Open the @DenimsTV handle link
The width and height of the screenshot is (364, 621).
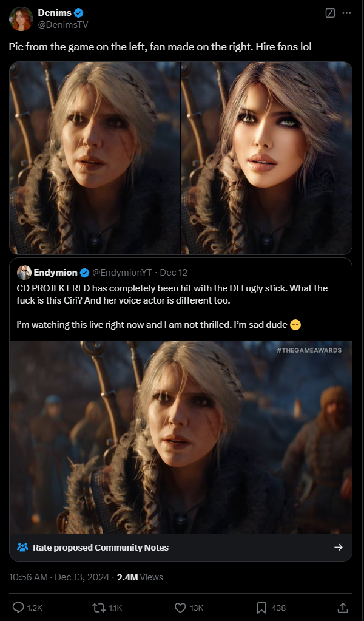pos(63,24)
